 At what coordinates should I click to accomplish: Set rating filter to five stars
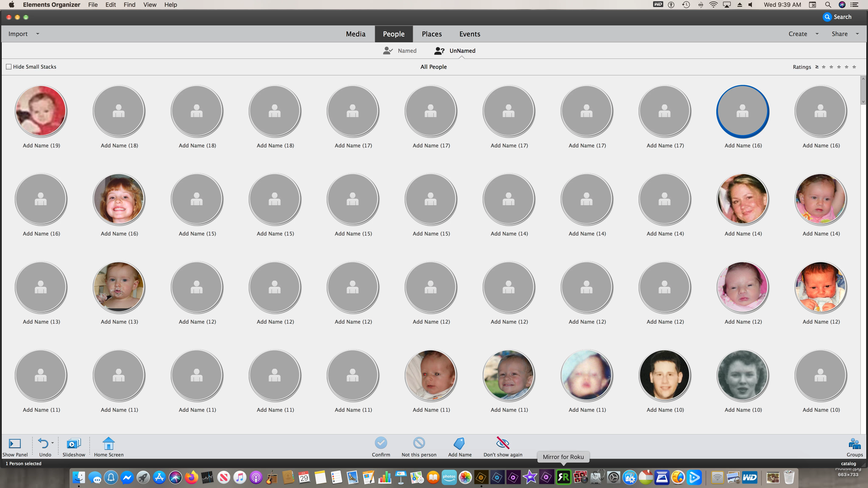[x=854, y=67]
